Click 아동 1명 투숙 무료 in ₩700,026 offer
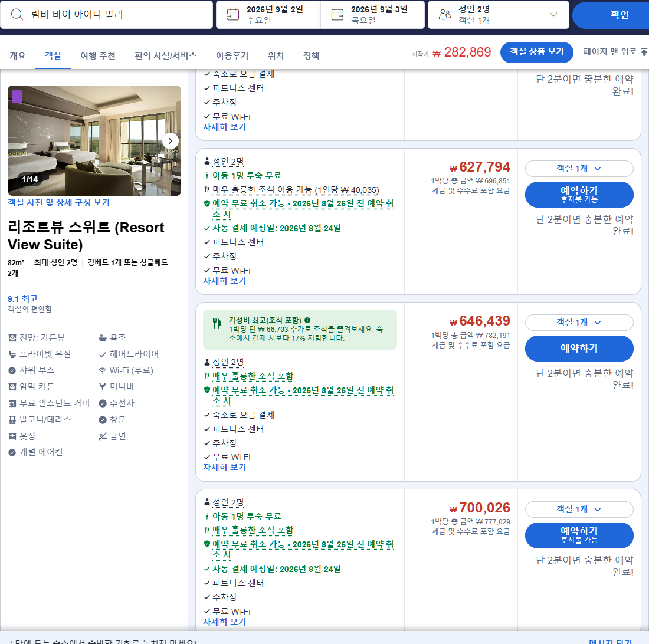This screenshot has height=644, width=649. pos(247,517)
